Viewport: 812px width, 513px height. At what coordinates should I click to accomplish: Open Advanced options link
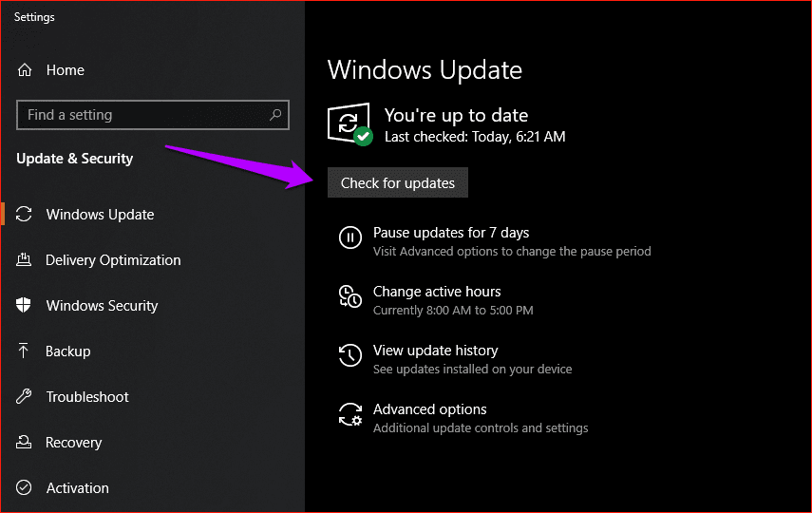430,409
